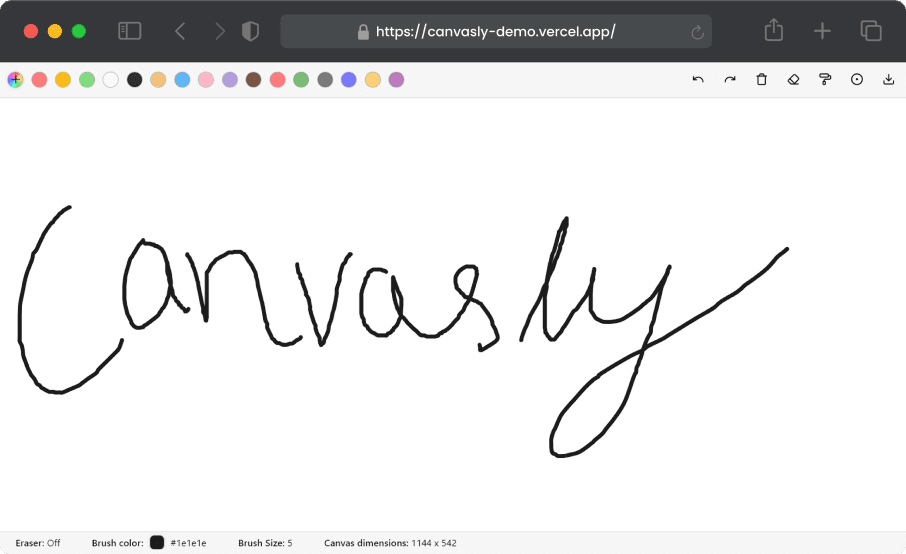Select the brown color swatch
Image resolution: width=906 pixels, height=554 pixels.
tap(254, 79)
